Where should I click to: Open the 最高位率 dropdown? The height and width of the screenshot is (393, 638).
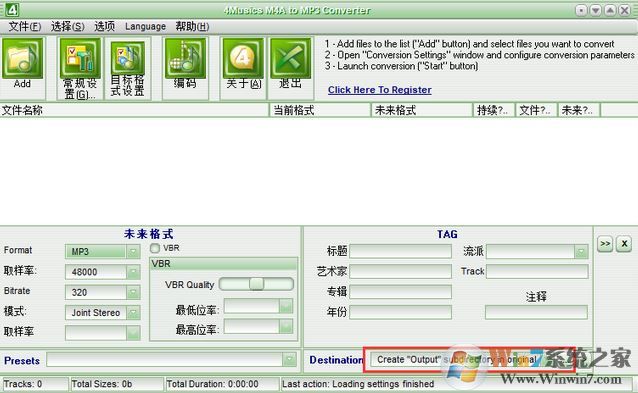pos(286,326)
